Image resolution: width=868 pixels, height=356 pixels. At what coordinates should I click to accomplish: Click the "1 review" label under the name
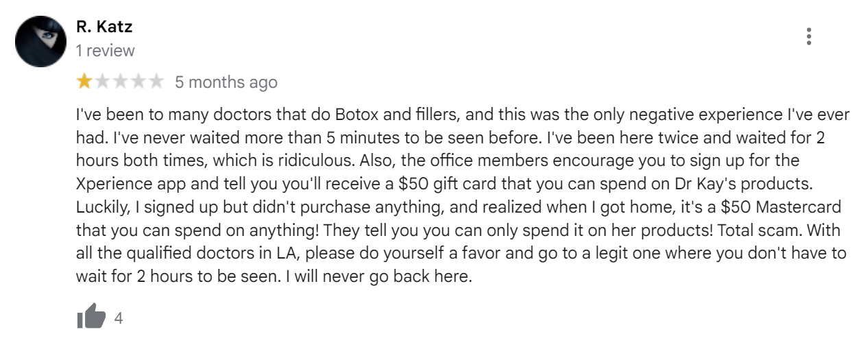tap(106, 51)
